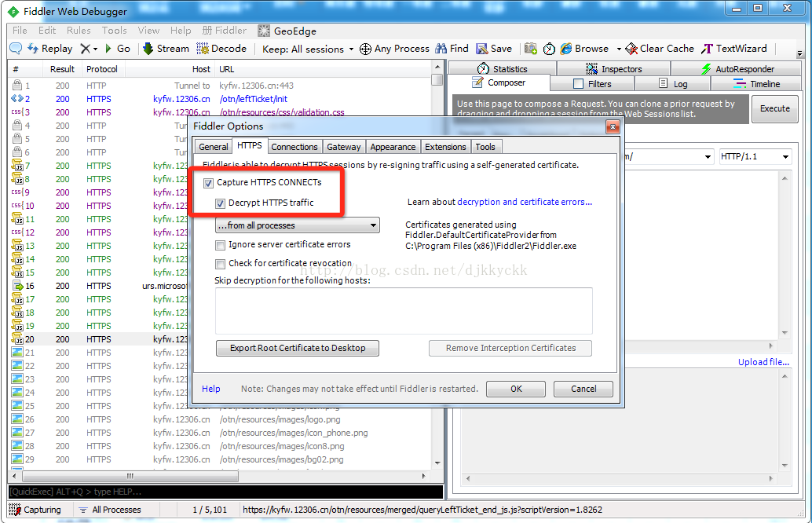The image size is (812, 523).
Task: Toggle the Decode toolbar button
Action: 221,49
